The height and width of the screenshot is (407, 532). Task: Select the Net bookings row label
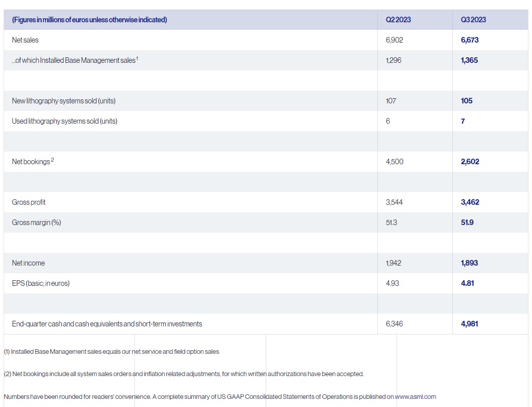coord(31,161)
